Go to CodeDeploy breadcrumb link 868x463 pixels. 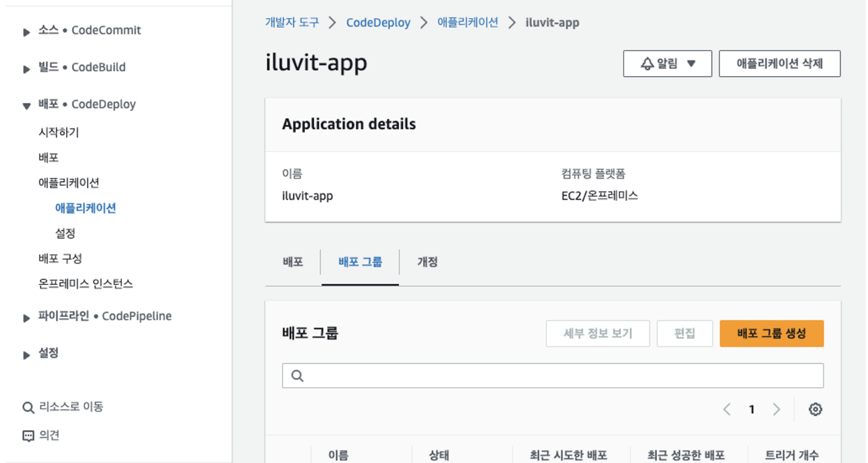pyautogui.click(x=378, y=23)
